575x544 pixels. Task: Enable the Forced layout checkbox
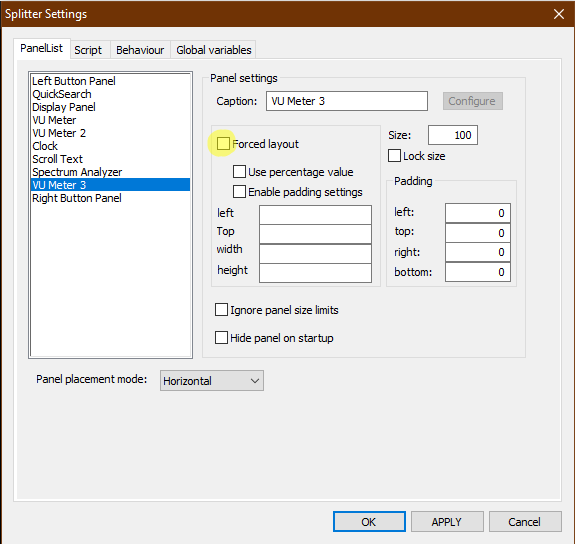point(223,144)
